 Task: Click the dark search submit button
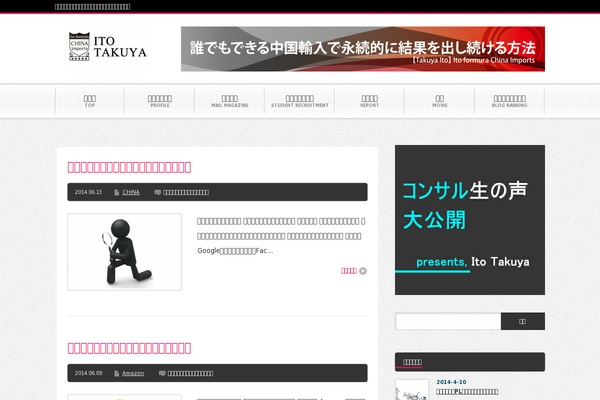coord(523,321)
